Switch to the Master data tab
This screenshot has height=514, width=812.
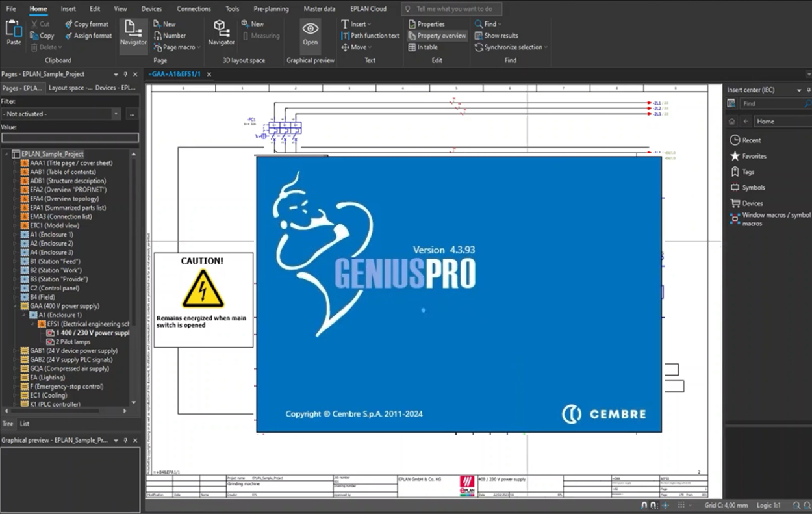point(320,9)
